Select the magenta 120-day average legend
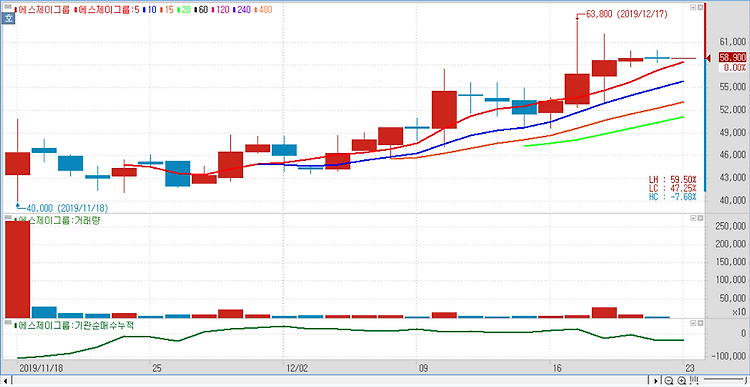The image size is (750, 387). click(x=221, y=10)
